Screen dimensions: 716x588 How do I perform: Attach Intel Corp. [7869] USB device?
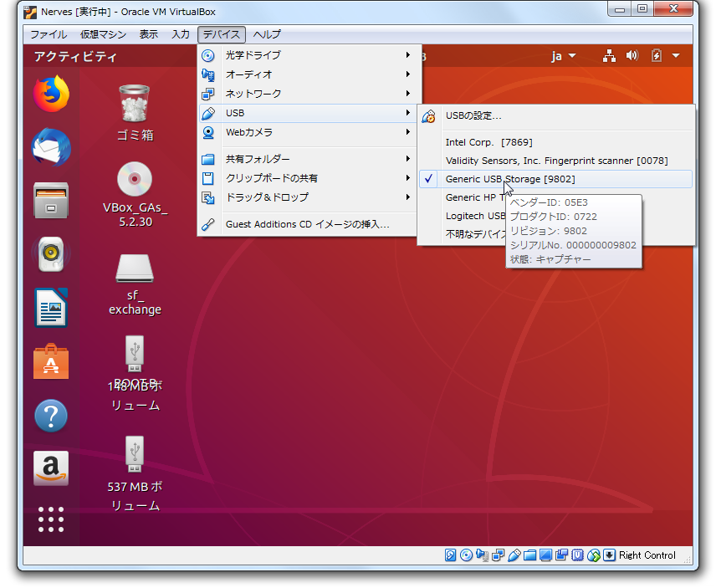click(555, 142)
